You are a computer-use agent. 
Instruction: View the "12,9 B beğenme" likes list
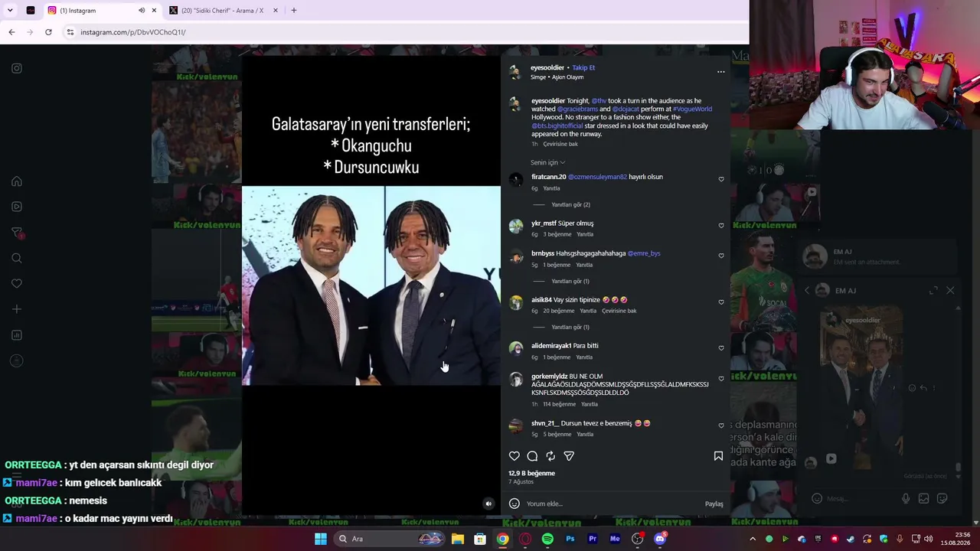531,473
